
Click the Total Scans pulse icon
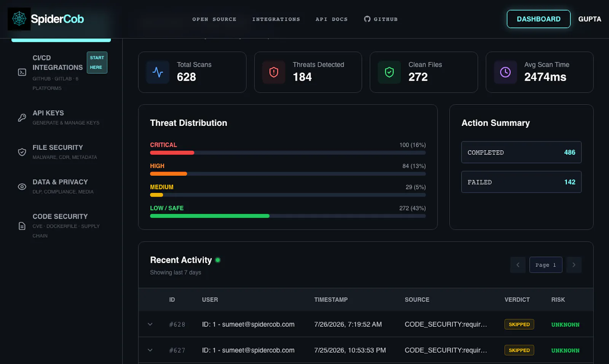click(158, 72)
